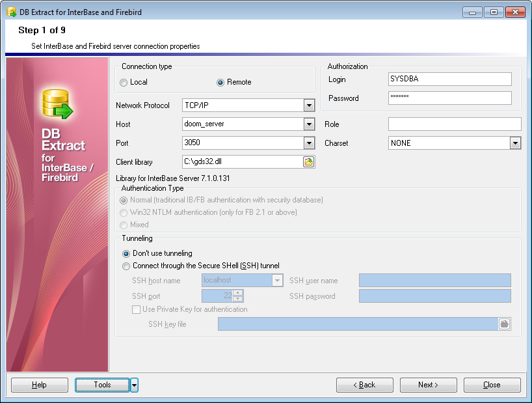This screenshot has height=403, width=532.
Task: Click 'Library for InterBase Server 7.1.0.131' text
Action: 173,178
